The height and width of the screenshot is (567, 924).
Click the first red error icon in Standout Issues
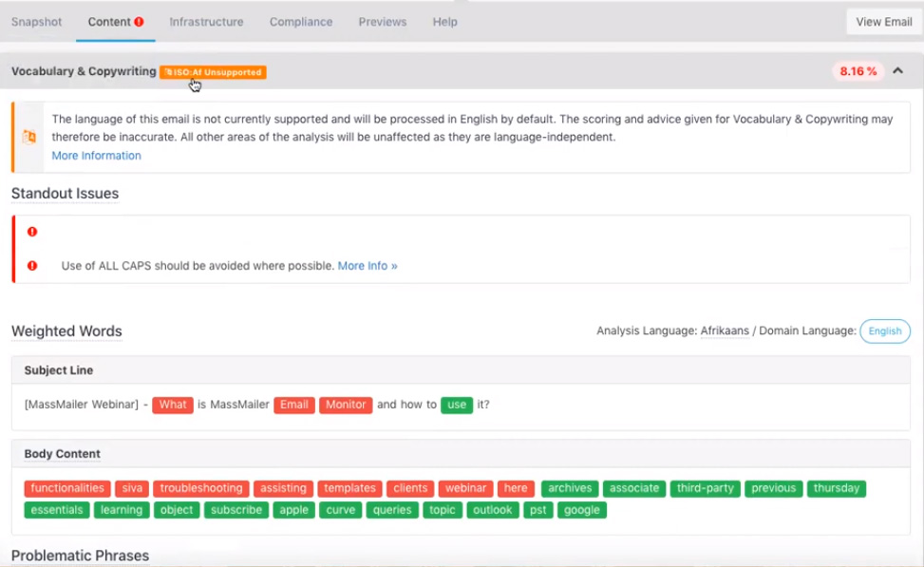(x=32, y=232)
